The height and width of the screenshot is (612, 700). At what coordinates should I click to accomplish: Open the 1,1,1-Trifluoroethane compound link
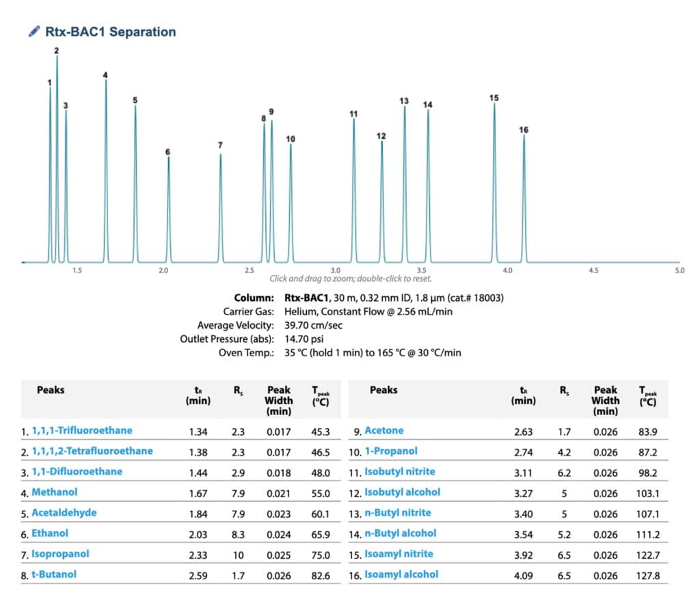coord(82,431)
